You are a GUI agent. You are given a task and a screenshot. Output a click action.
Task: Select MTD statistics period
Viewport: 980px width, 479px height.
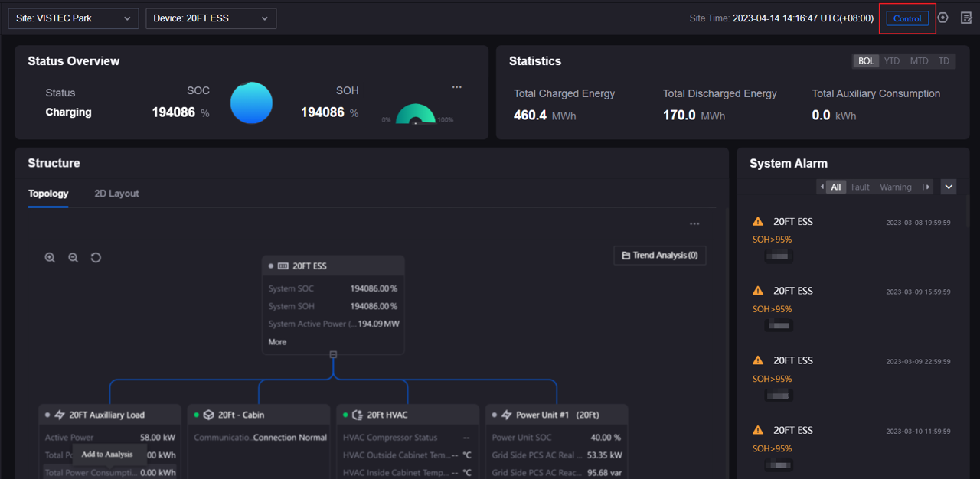click(x=919, y=61)
